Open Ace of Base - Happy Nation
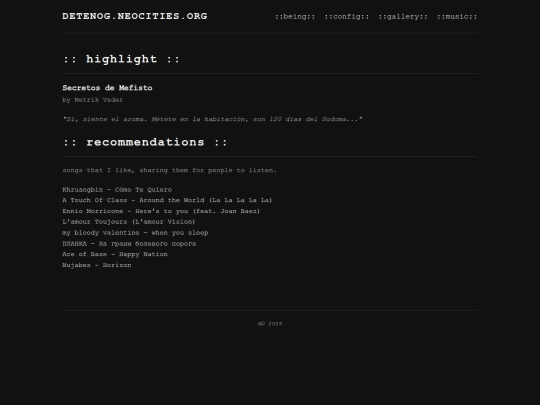This screenshot has width=540, height=405. point(115,254)
